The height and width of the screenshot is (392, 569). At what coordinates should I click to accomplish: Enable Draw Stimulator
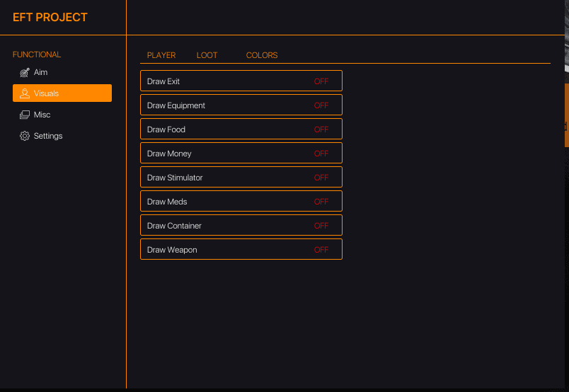321,178
